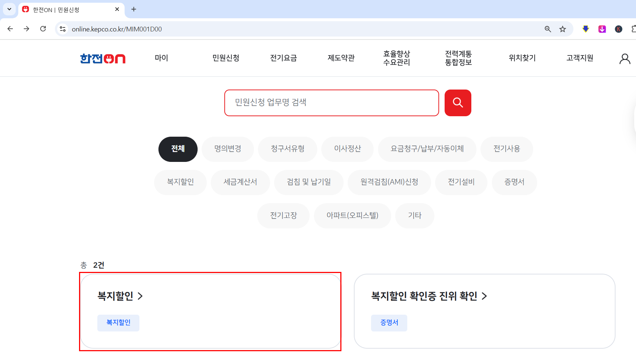Open the 복지할인 확인증 진위 확인 link
Image resolution: width=636 pixels, height=364 pixels.
coord(424,296)
